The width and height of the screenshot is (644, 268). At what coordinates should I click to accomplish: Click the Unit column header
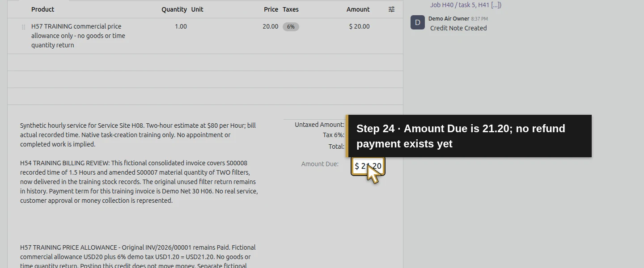point(197,9)
